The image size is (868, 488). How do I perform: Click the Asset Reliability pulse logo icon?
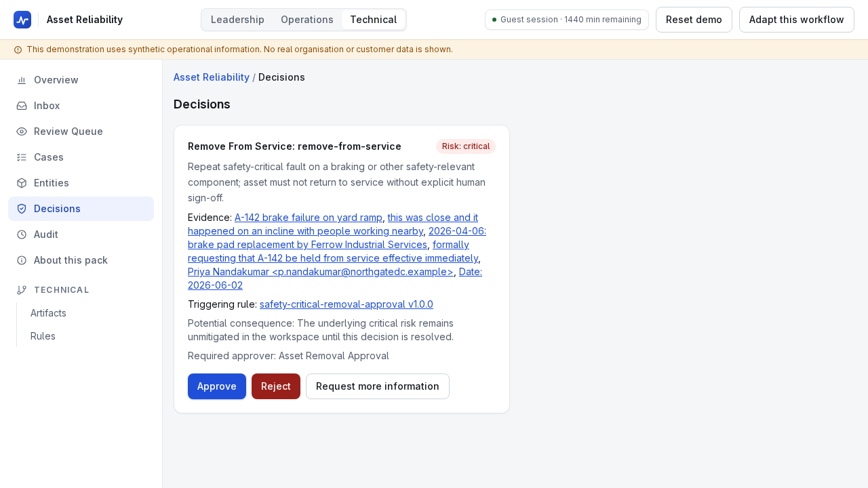(22, 20)
